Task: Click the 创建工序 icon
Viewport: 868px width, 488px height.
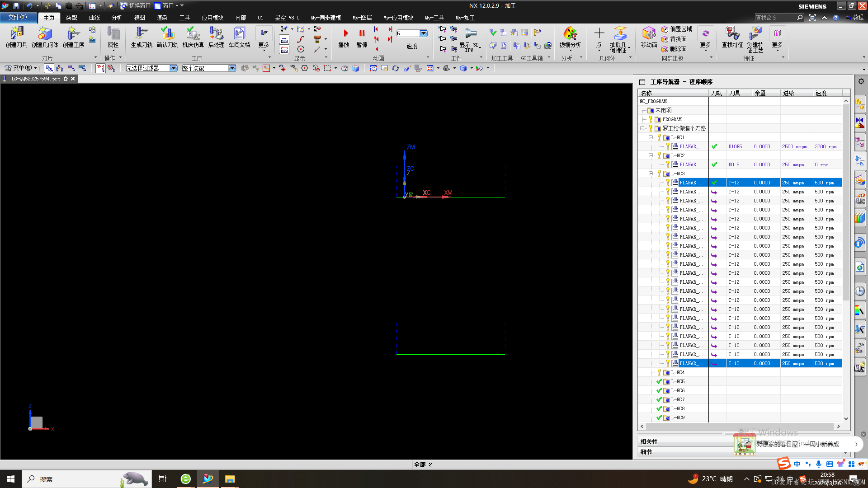Action: click(73, 37)
